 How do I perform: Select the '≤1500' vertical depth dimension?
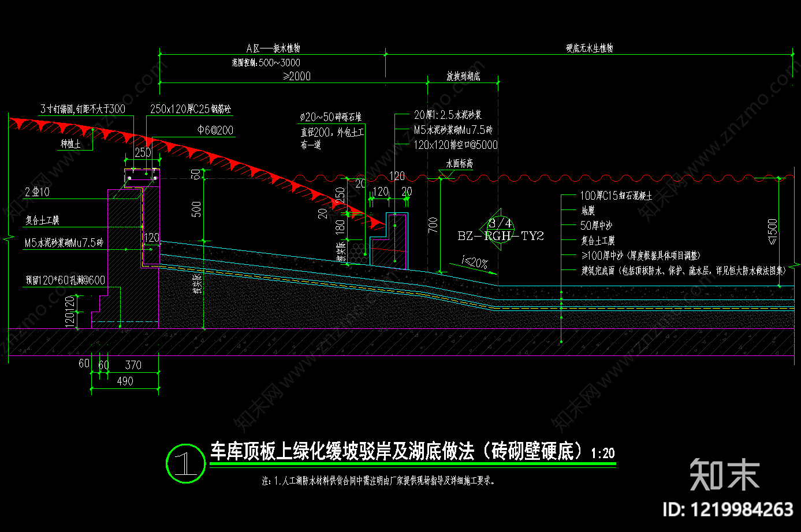point(773,232)
